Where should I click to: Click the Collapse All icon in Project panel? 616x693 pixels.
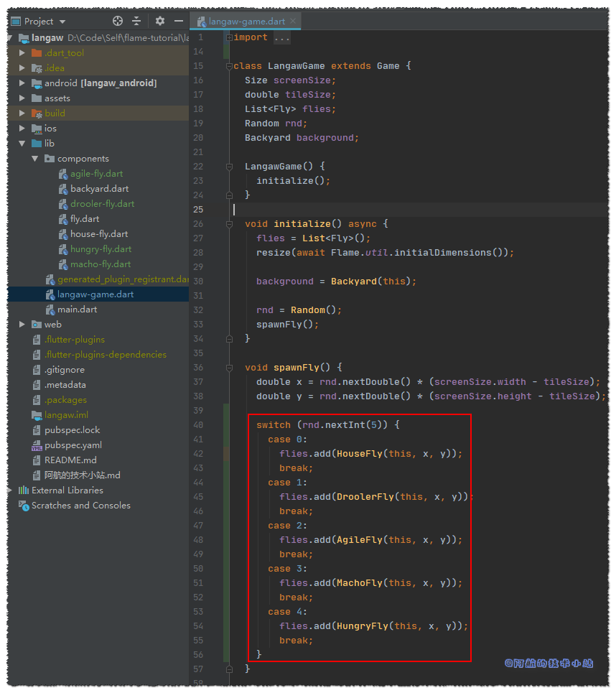[x=136, y=22]
